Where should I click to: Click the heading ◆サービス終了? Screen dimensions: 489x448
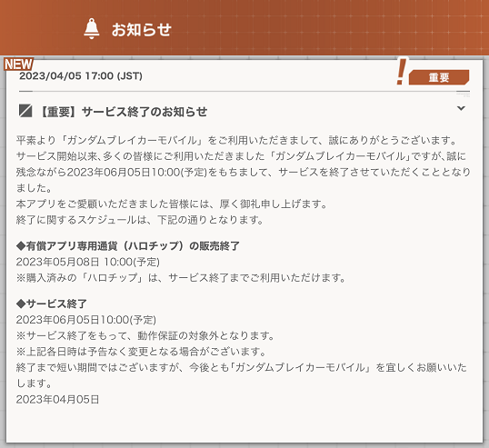[x=52, y=304]
